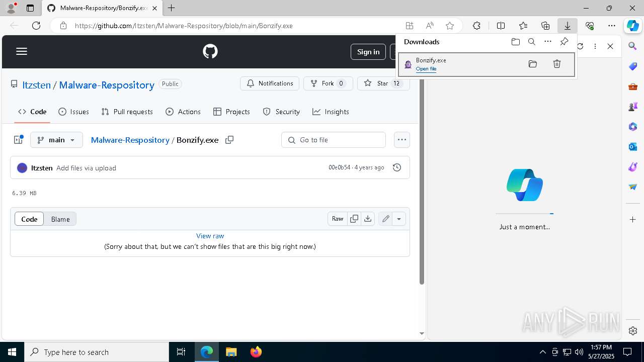Open the Favorites list
This screenshot has height=362, width=644.
[523, 26]
